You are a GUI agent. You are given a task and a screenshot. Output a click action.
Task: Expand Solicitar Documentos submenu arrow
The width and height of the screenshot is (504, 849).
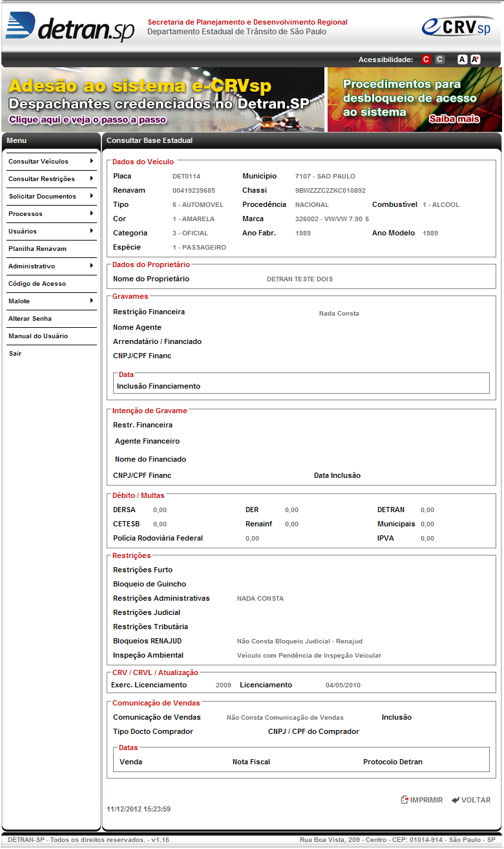(92, 196)
